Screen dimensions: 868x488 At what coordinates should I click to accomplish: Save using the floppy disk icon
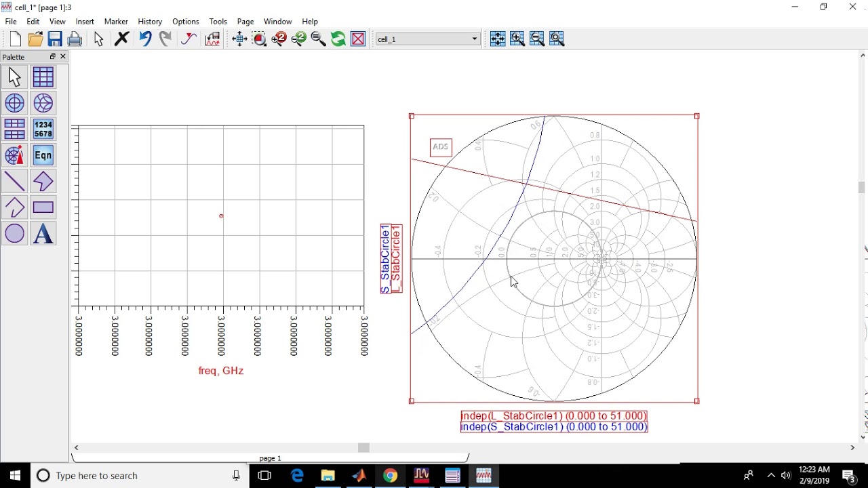click(55, 39)
